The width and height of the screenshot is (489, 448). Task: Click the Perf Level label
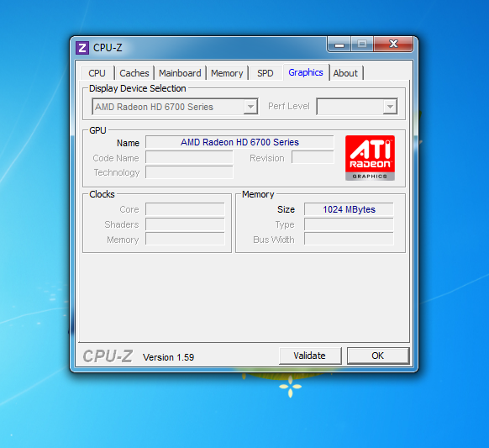click(x=289, y=107)
